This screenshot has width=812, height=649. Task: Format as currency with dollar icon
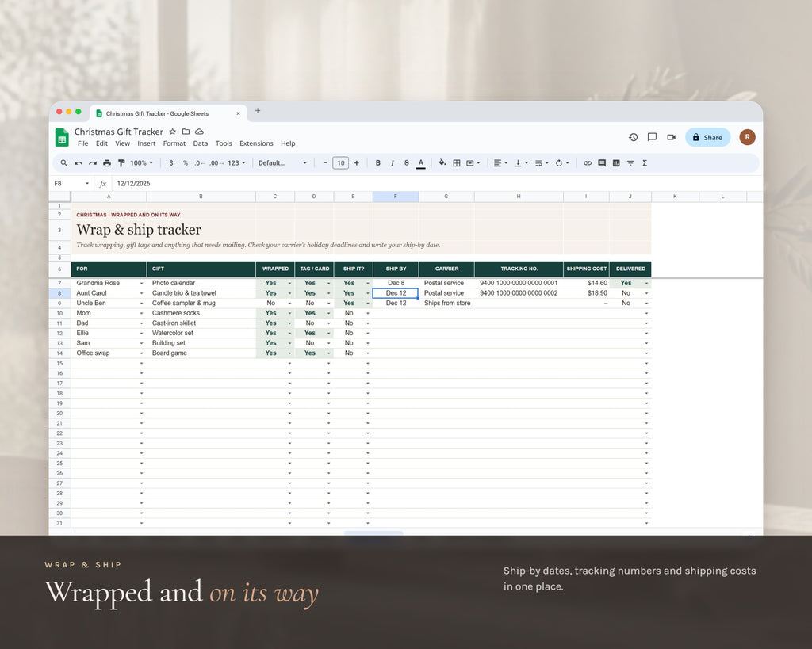(x=171, y=163)
